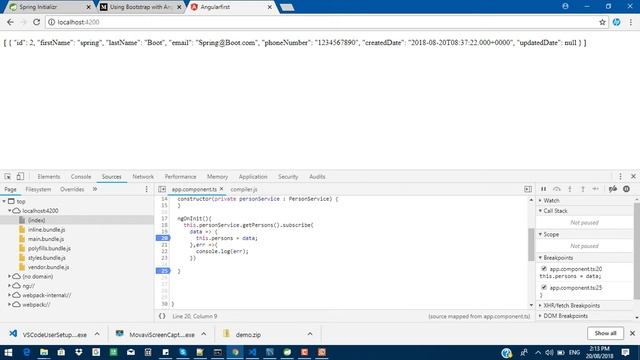Image resolution: width=640 pixels, height=360 pixels.
Task: Expand the (no domain) tree node
Action: [x=9, y=276]
